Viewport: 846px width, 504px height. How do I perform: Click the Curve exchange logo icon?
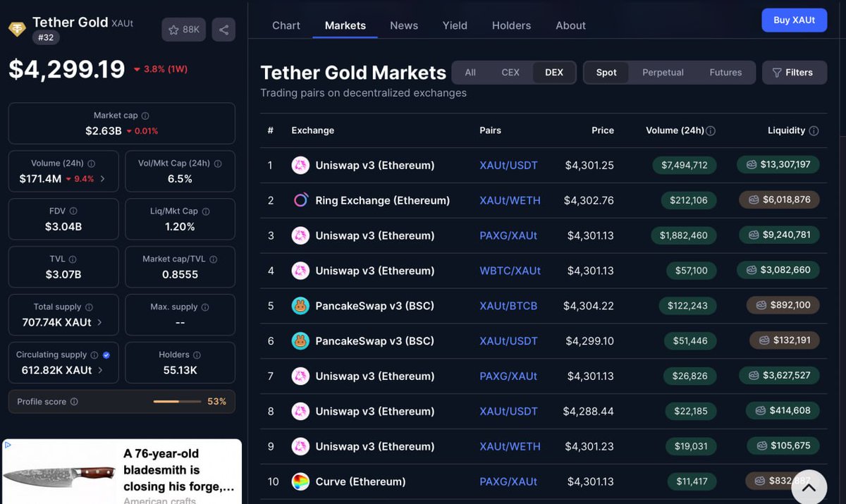(x=300, y=481)
